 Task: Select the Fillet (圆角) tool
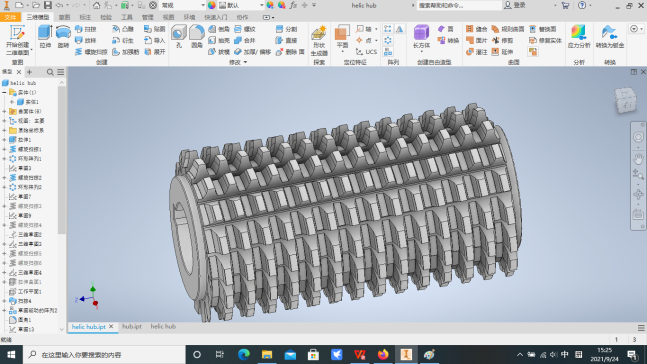(x=197, y=37)
